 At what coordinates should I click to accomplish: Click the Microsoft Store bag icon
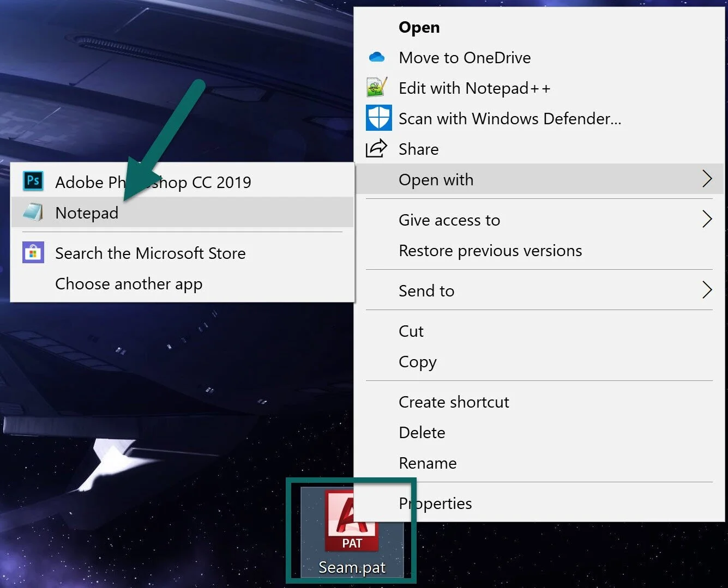pos(33,252)
